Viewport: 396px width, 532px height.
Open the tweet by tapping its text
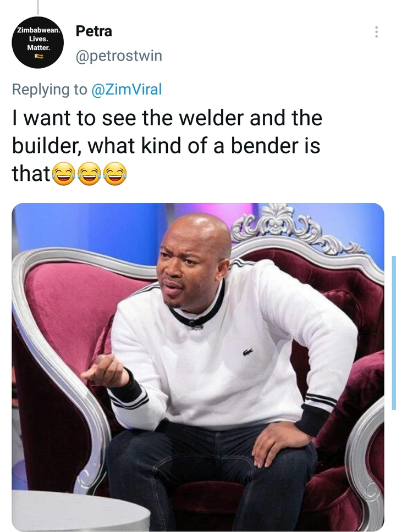pos(167,146)
